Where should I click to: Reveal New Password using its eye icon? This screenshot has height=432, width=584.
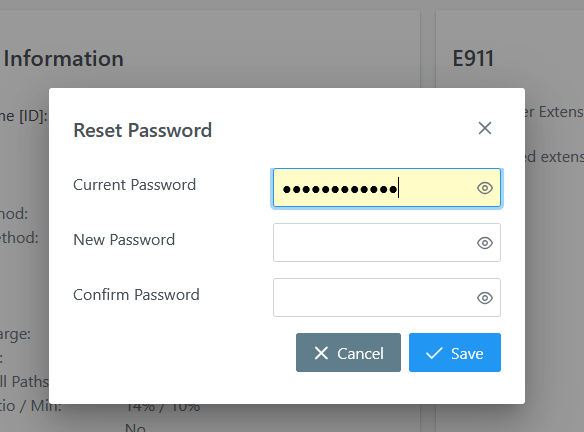click(x=485, y=243)
